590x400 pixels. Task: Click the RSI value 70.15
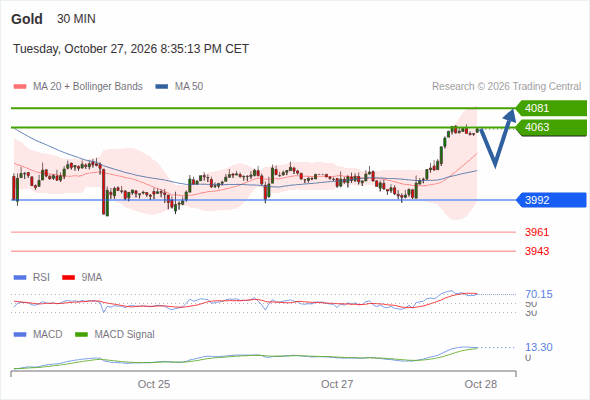click(x=539, y=294)
